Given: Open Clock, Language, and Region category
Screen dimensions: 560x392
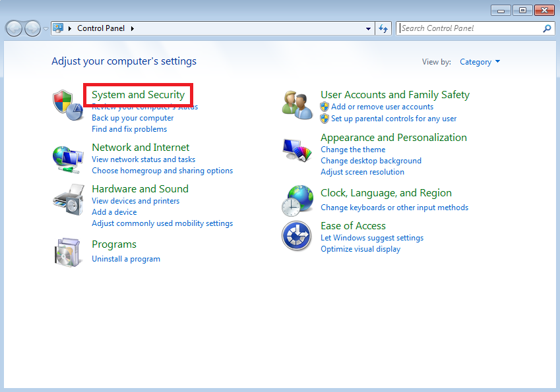Looking at the screenshot, I should (386, 193).
